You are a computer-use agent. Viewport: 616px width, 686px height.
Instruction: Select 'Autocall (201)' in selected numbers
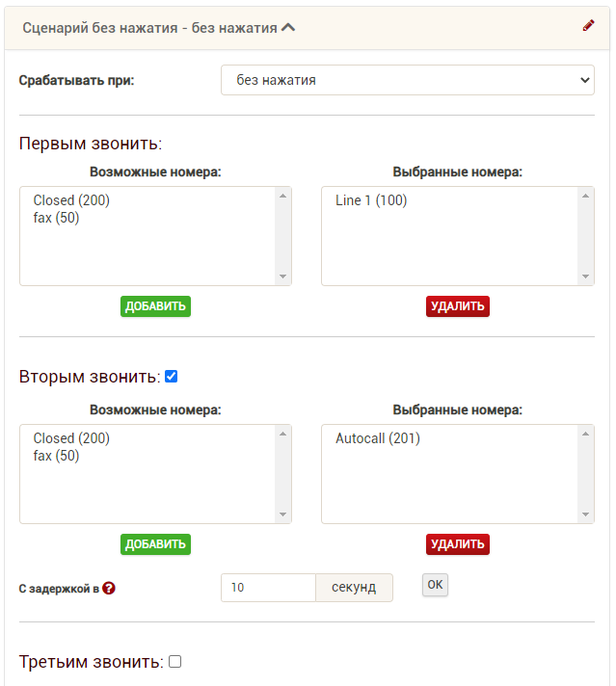point(378,438)
